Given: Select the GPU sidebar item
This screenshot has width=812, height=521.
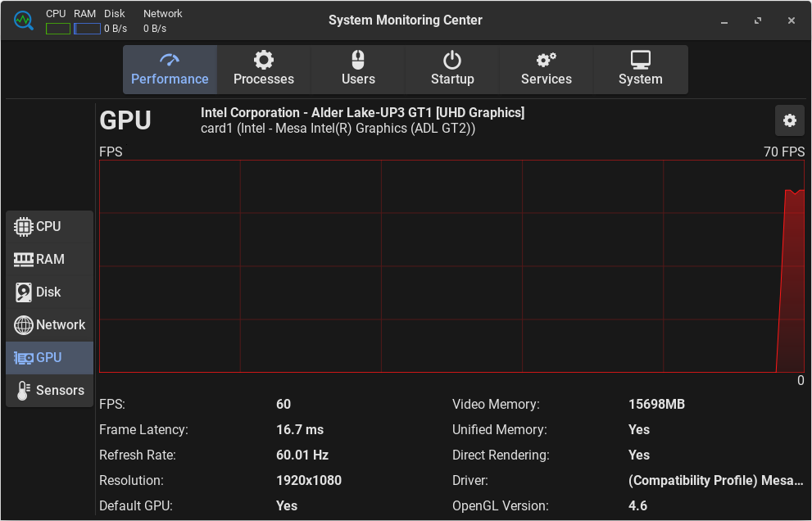Looking at the screenshot, I should [x=49, y=358].
